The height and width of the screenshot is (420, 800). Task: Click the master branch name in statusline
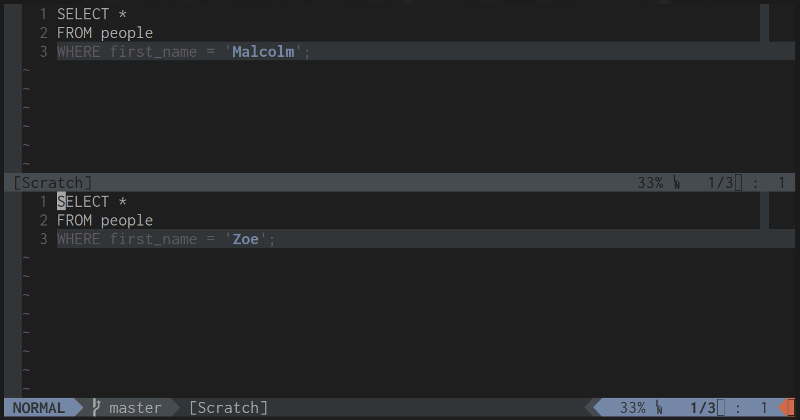[135, 408]
